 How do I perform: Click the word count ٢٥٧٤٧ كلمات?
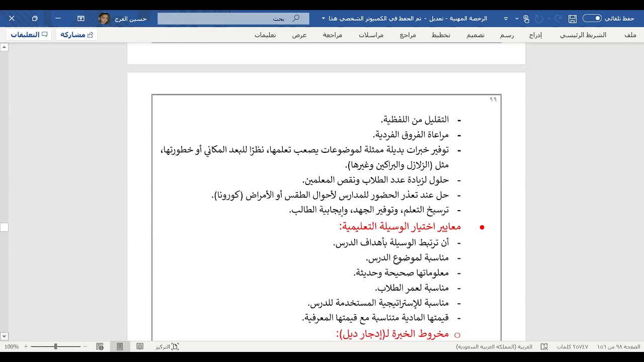click(x=573, y=346)
